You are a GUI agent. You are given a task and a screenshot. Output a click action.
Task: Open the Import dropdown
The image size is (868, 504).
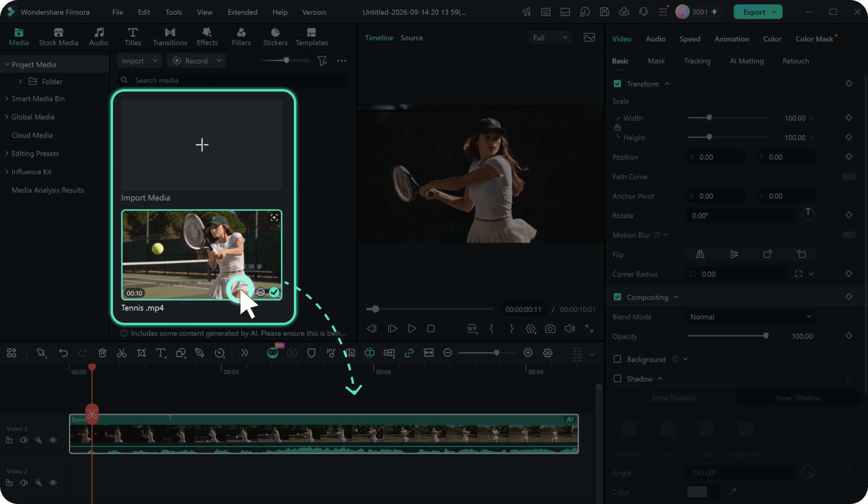click(140, 60)
